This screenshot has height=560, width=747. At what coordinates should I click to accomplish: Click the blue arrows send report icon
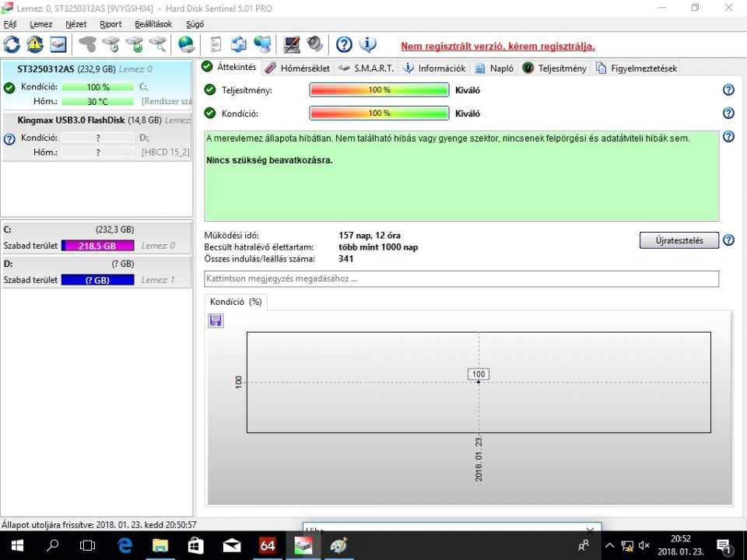239,45
